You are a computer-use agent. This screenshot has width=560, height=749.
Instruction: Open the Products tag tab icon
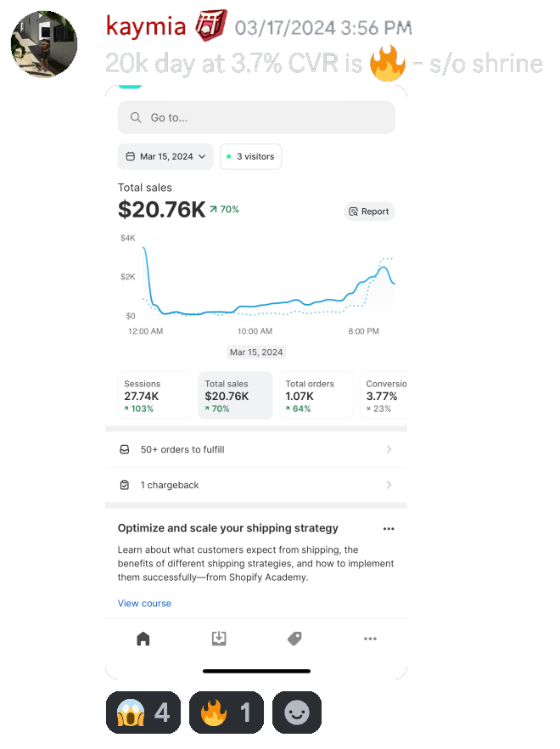pyautogui.click(x=294, y=639)
